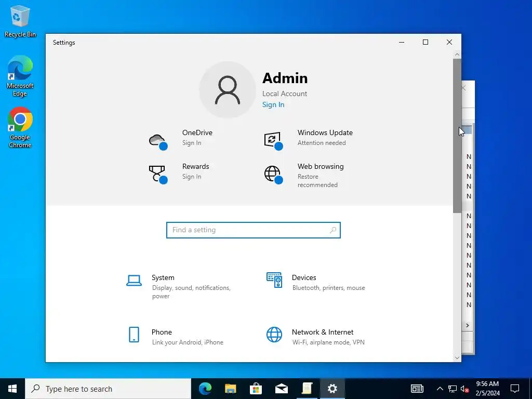Maximize the Settings window
This screenshot has height=399, width=532.
(x=425, y=42)
